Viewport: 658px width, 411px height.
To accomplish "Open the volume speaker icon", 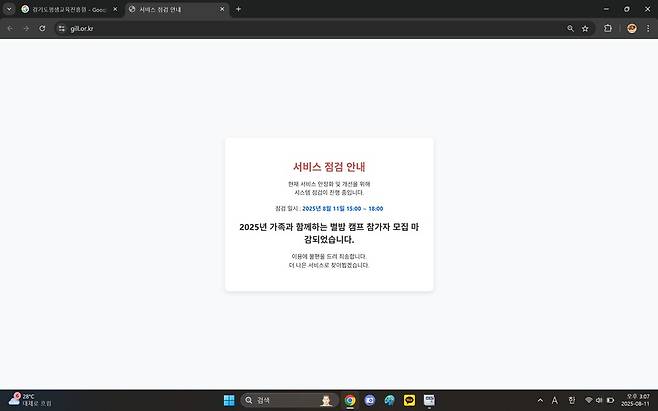I will (x=599, y=401).
